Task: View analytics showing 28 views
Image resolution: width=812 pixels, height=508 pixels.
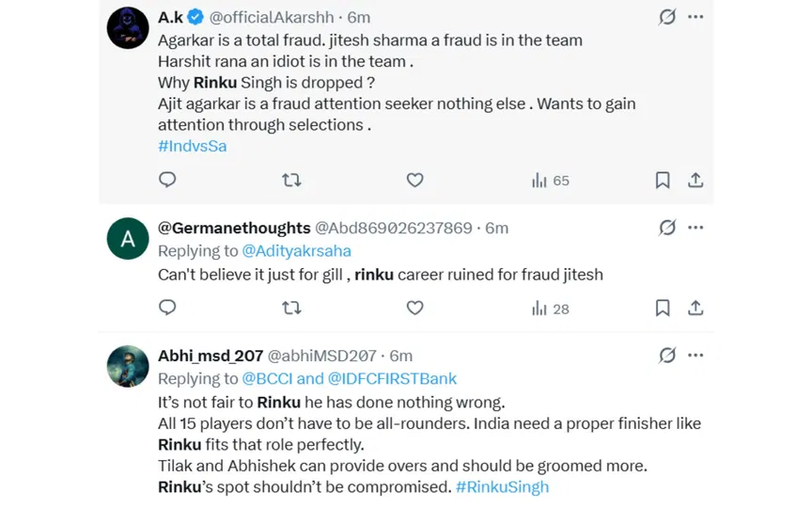Action: click(x=551, y=308)
